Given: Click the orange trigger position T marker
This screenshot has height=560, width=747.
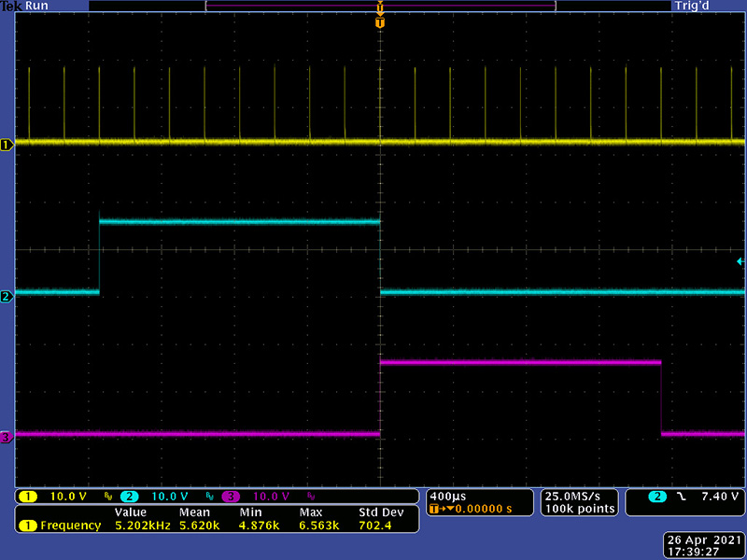Looking at the screenshot, I should (x=379, y=22).
